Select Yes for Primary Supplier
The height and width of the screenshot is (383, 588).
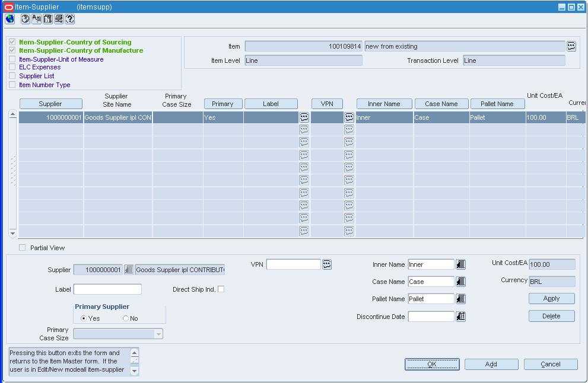[x=83, y=318]
